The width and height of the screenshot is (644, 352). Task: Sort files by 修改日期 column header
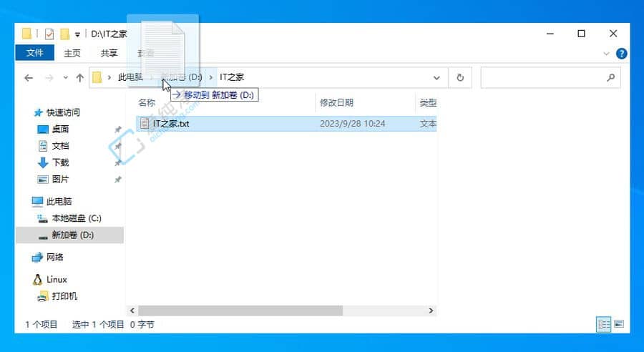point(336,103)
